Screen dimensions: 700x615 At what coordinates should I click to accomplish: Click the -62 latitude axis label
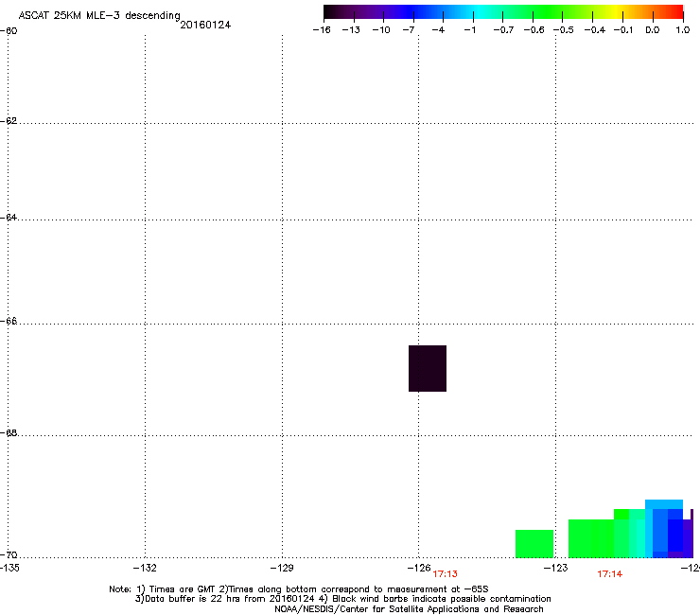[x=9, y=121]
